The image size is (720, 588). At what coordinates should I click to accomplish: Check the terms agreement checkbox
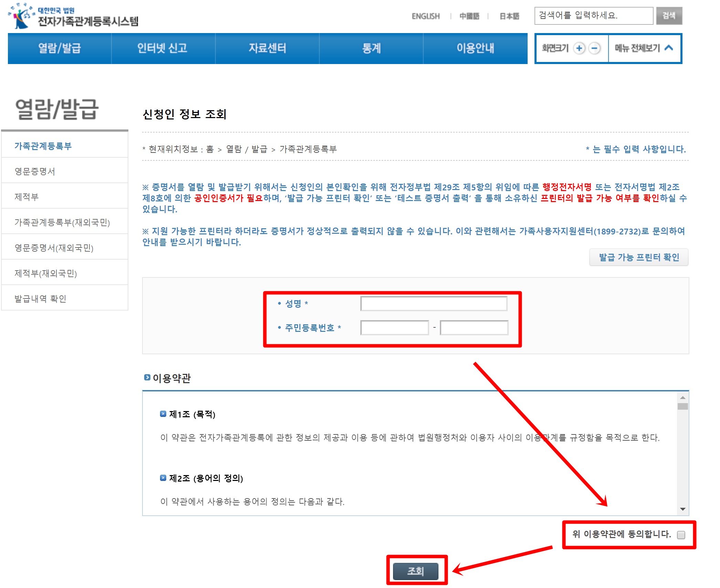(x=681, y=535)
